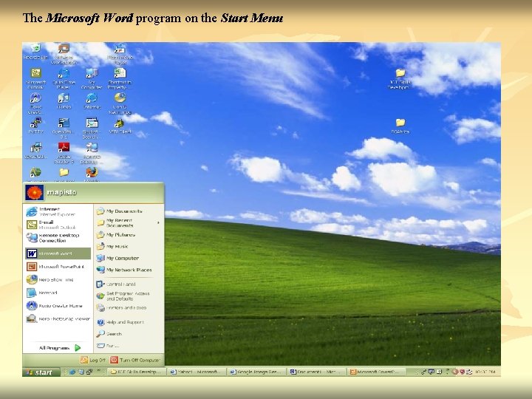Open Control Panel from the Start Menu
The height and width of the screenshot is (399, 532).
click(129, 284)
